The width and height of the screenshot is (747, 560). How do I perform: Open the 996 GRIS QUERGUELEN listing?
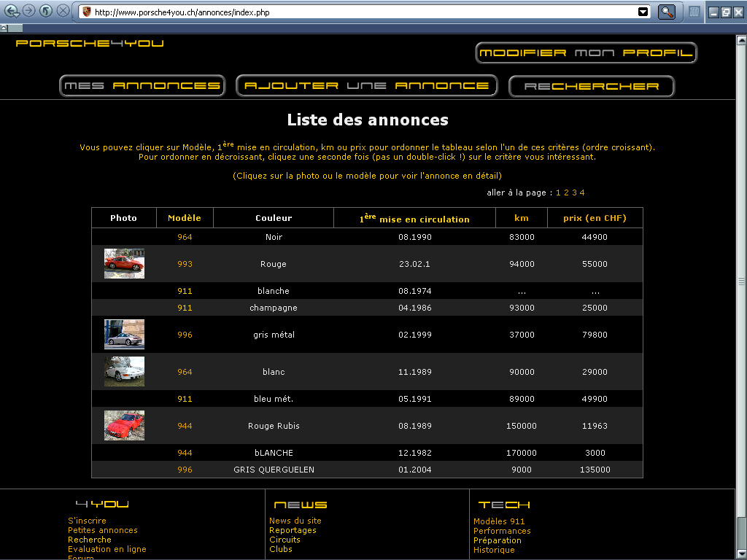(x=185, y=470)
